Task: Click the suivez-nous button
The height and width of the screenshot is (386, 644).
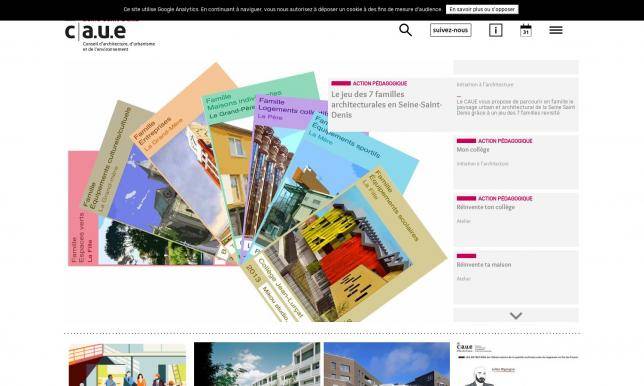Action: pyautogui.click(x=451, y=30)
